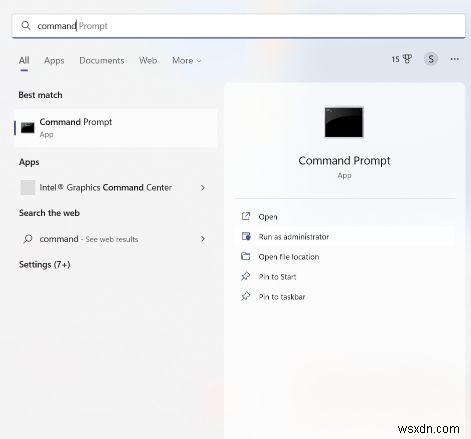Open the rewards points trophy icon
This screenshot has width=471, height=439.
click(407, 59)
